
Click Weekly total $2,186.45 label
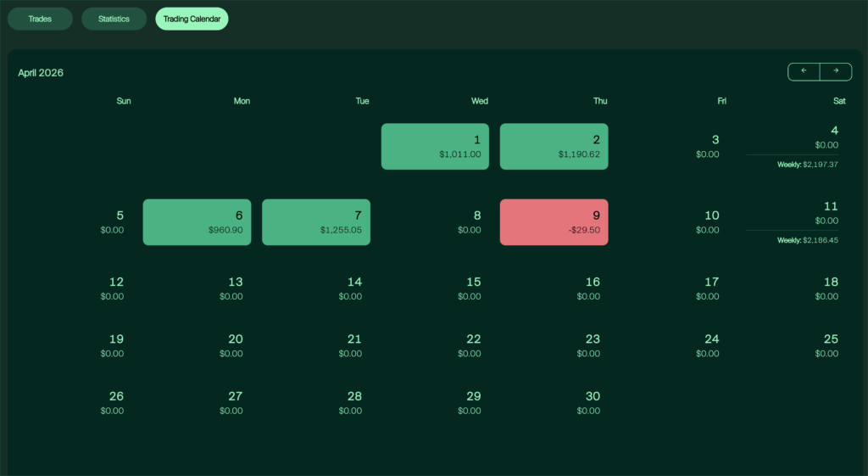pyautogui.click(x=807, y=240)
